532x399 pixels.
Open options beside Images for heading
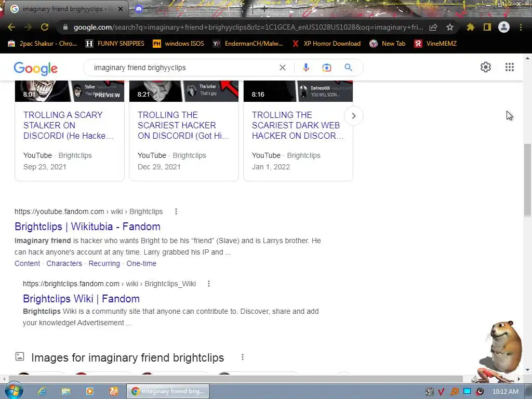pyautogui.click(x=242, y=357)
